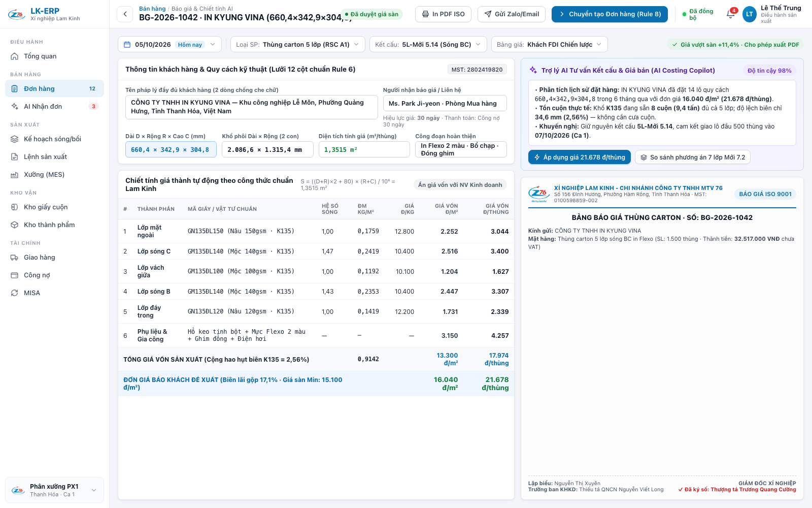812x508 pixels.
Task: Open the Kết cấu dropdown
Action: 428,44
